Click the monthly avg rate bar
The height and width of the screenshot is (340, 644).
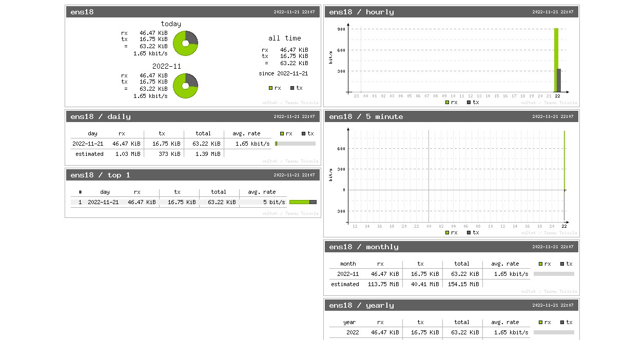coord(554,274)
